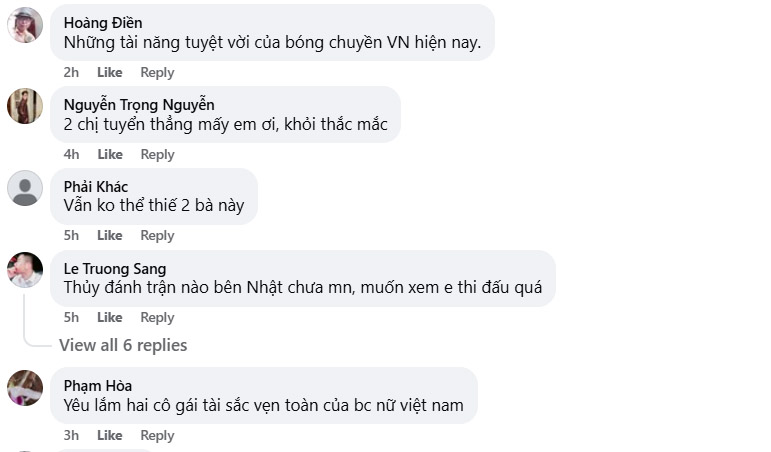The image size is (771, 452).
Task: Reply to Phạm Hòa's comment
Action: (x=157, y=436)
